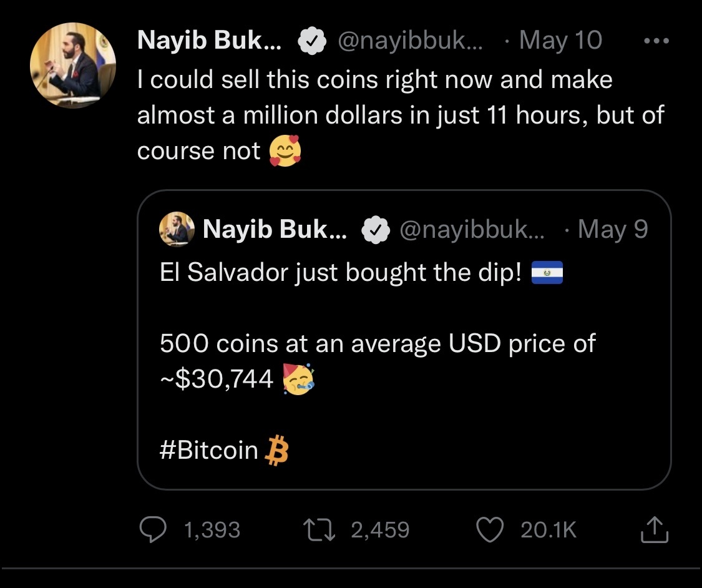Tap the share upload icon
Viewport: 702px width, 588px height.
pos(654,530)
